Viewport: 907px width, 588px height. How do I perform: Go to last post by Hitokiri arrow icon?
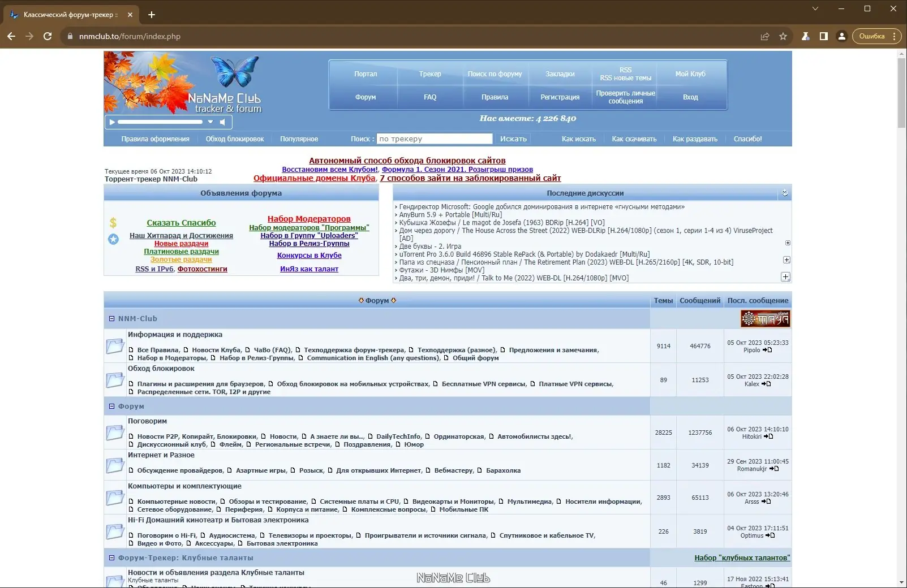[x=768, y=437]
